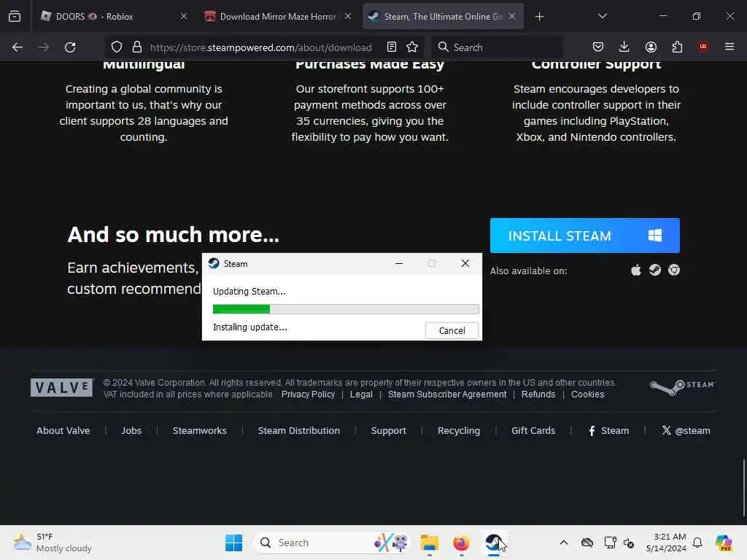The image size is (747, 560).
Task: Open Copilot preview icon in taskbar
Action: pos(723,542)
